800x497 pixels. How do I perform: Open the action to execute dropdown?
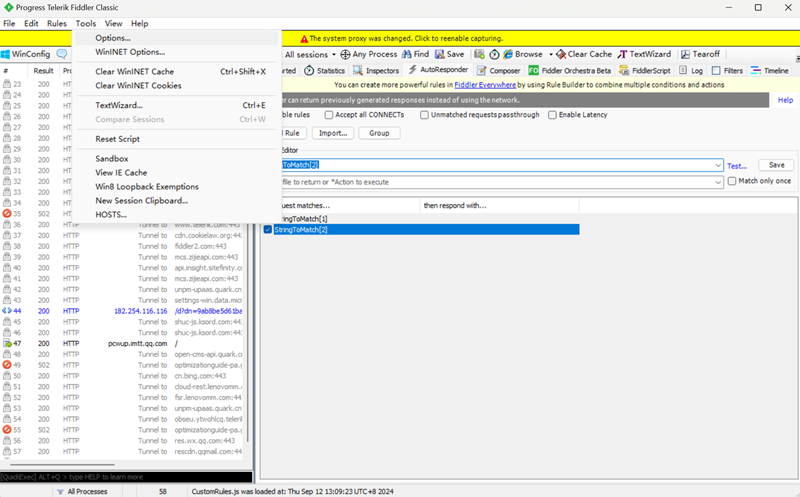[718, 182]
